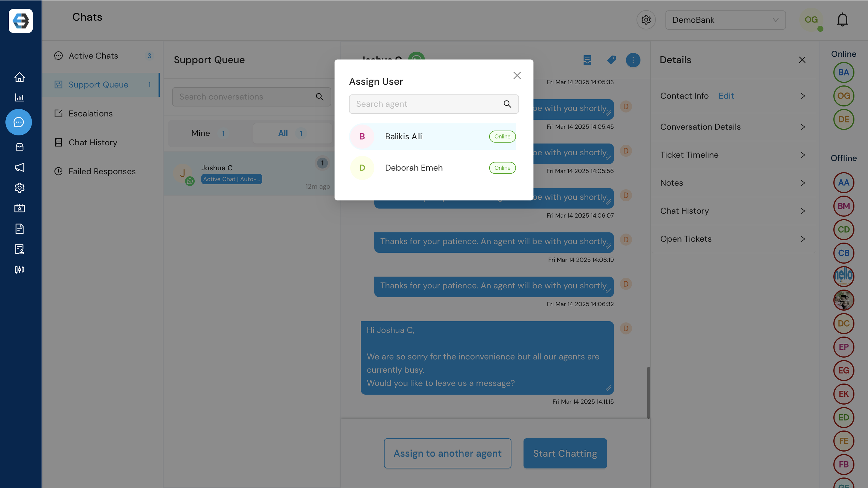Select agent Balikis Alli

pos(433,136)
